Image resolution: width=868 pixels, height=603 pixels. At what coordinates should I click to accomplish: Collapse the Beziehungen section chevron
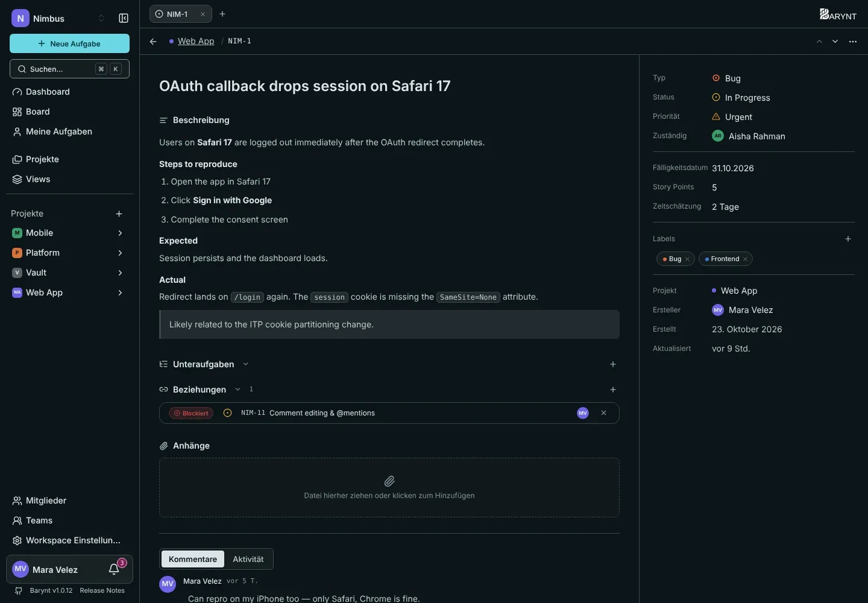point(237,390)
